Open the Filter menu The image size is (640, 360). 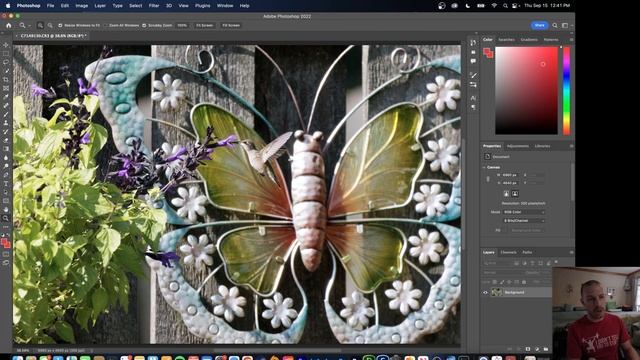[154, 6]
